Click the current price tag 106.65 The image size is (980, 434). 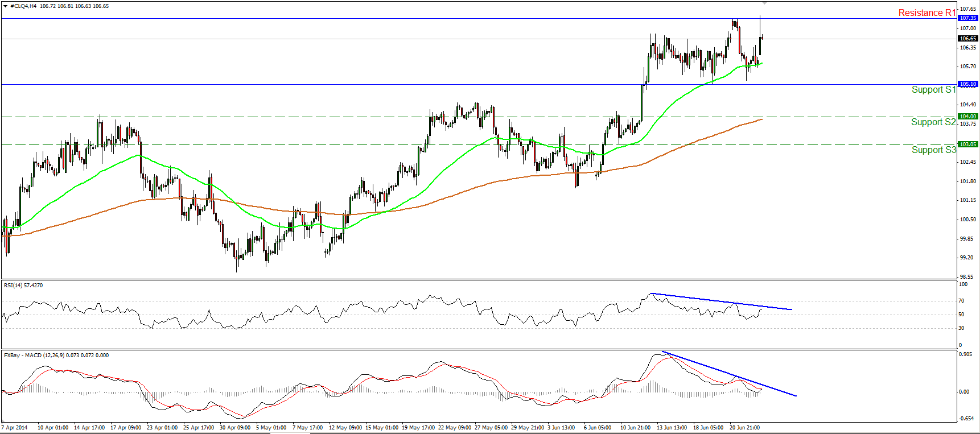[x=968, y=39]
